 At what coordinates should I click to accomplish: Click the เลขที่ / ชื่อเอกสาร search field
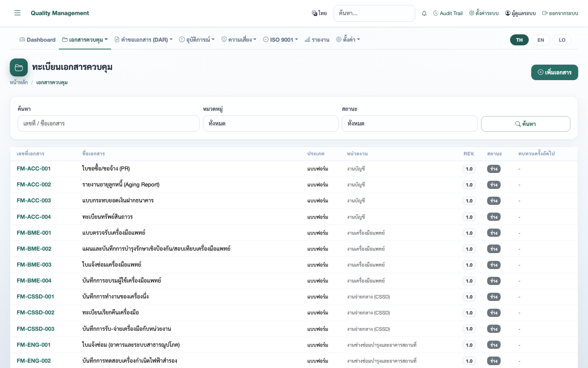(x=109, y=123)
